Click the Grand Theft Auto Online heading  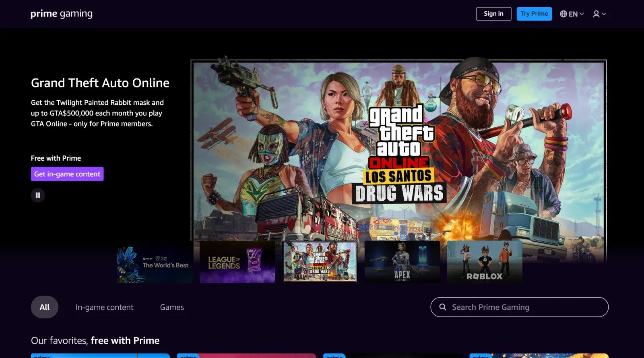coord(100,83)
